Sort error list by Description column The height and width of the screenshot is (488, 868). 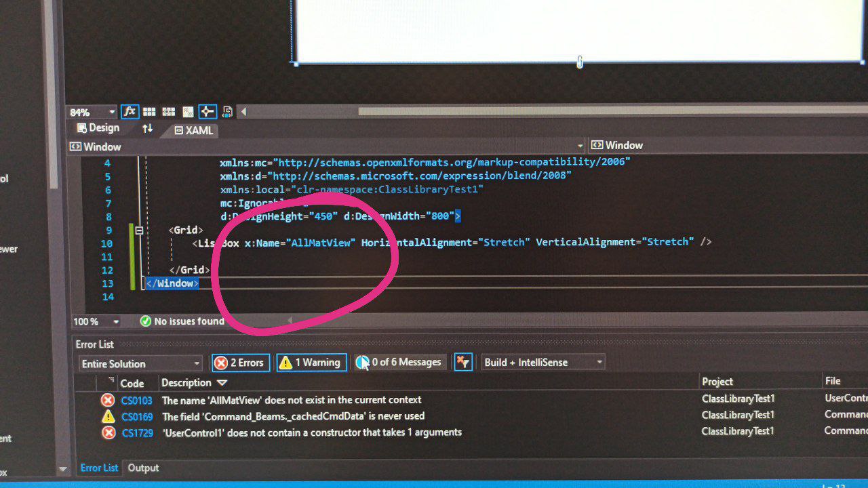[x=186, y=383]
